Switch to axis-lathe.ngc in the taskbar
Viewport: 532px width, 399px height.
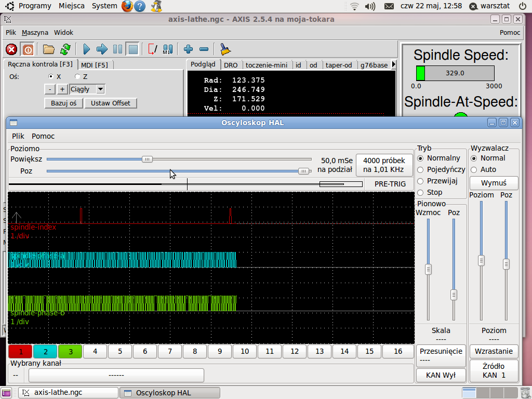click(x=68, y=393)
